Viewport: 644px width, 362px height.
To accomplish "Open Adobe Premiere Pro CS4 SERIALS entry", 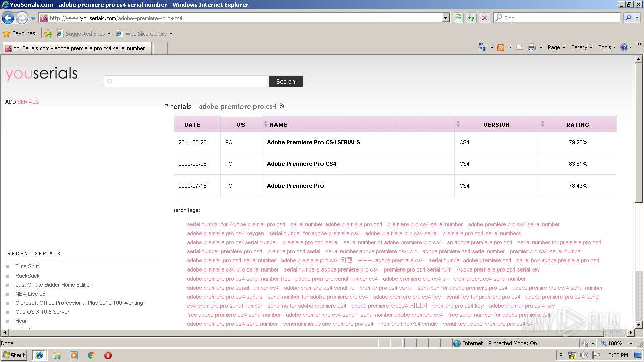I will point(313,142).
